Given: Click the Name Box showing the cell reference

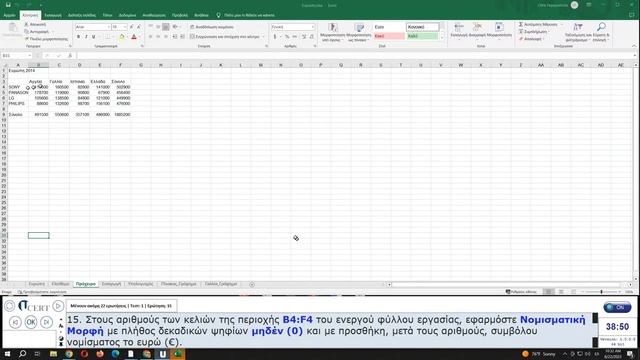Looking at the screenshot, I should 16,56.
